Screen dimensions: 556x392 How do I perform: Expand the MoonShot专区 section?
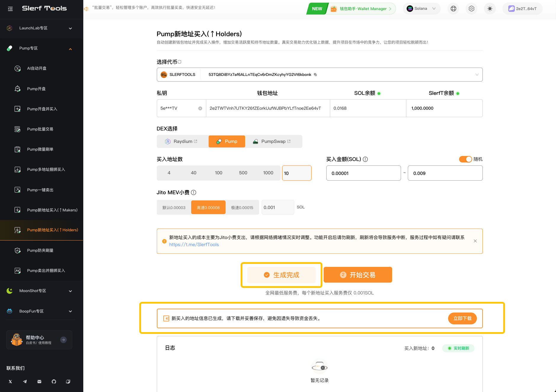[x=41, y=291]
